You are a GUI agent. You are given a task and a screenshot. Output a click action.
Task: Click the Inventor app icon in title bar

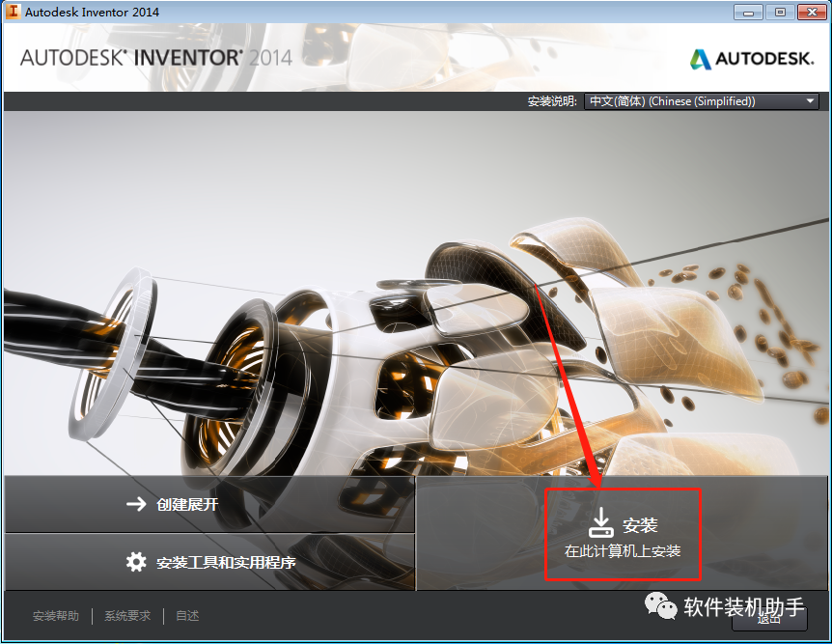pos(13,12)
